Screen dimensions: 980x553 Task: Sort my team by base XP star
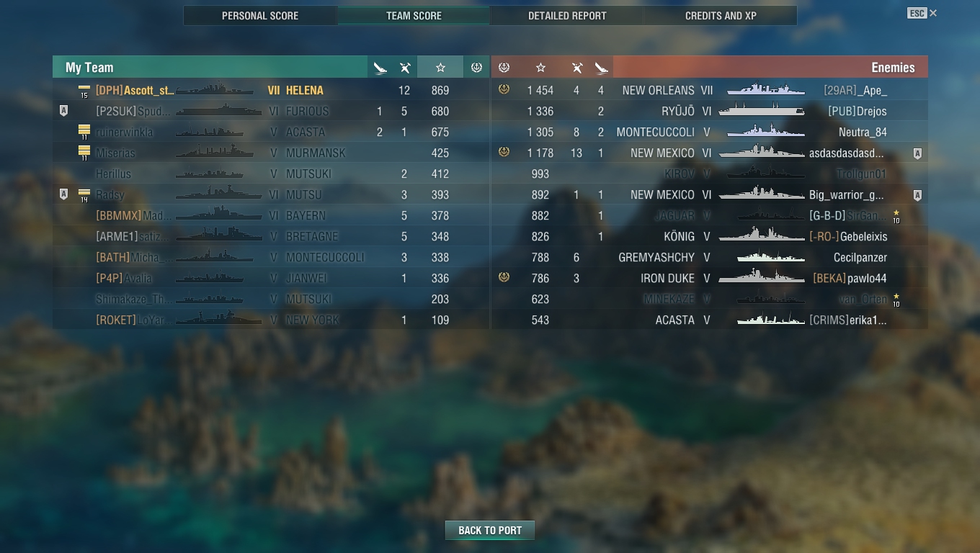tap(440, 68)
